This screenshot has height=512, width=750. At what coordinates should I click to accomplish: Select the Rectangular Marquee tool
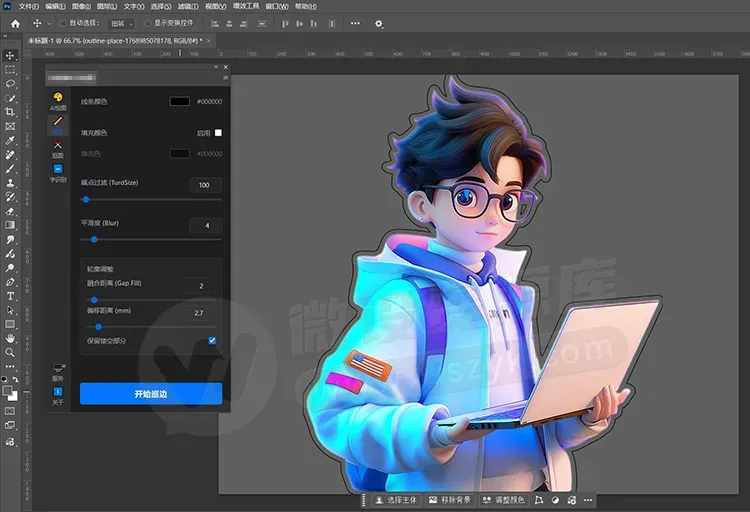pos(10,70)
